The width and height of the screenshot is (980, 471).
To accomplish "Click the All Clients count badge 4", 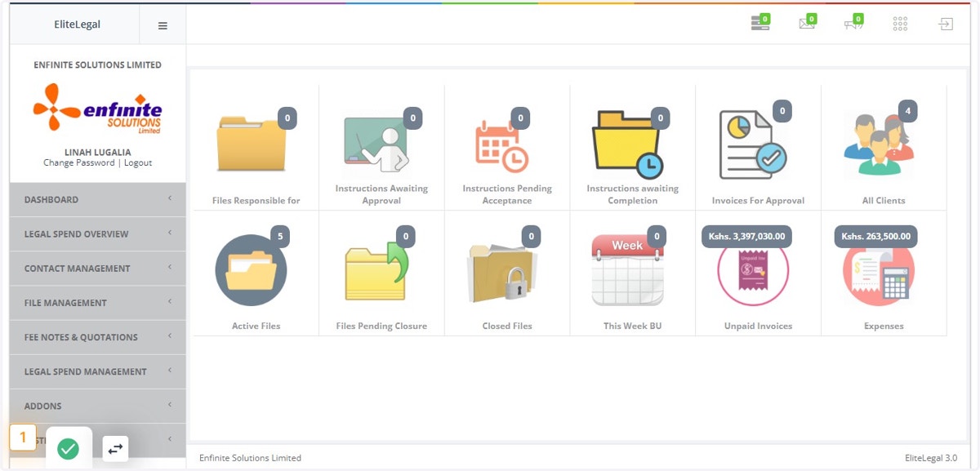I will (907, 111).
